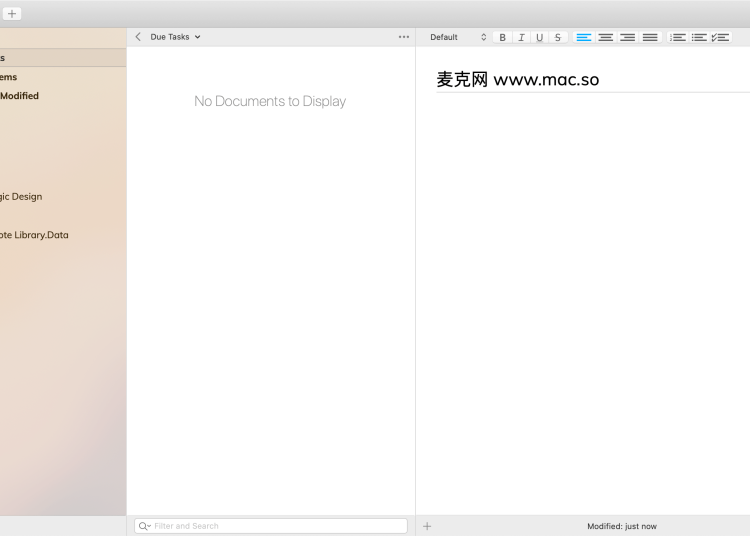
Task: Click the plus icon below the editor
Action: click(427, 526)
